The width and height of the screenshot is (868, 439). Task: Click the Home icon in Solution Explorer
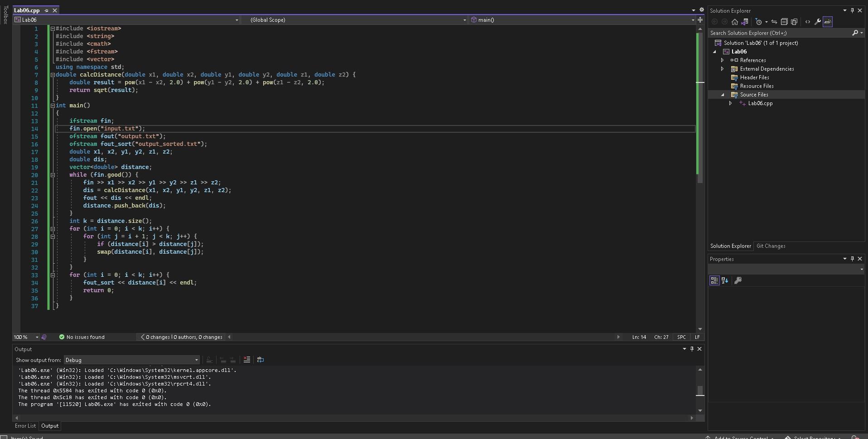pyautogui.click(x=735, y=22)
